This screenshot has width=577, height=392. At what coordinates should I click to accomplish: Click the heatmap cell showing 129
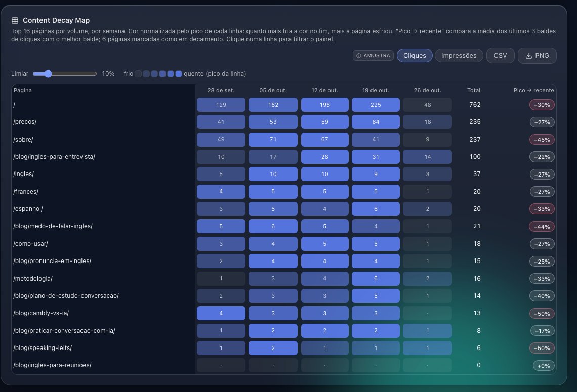(221, 105)
